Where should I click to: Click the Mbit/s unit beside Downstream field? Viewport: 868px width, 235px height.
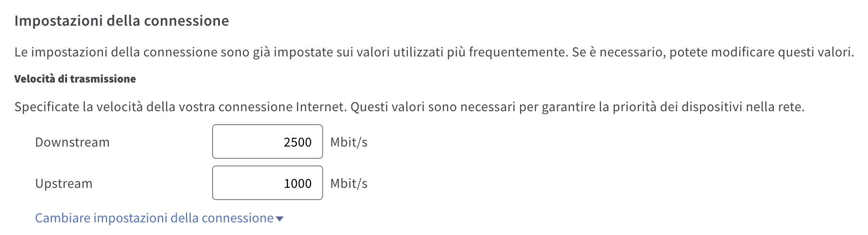[x=349, y=142]
